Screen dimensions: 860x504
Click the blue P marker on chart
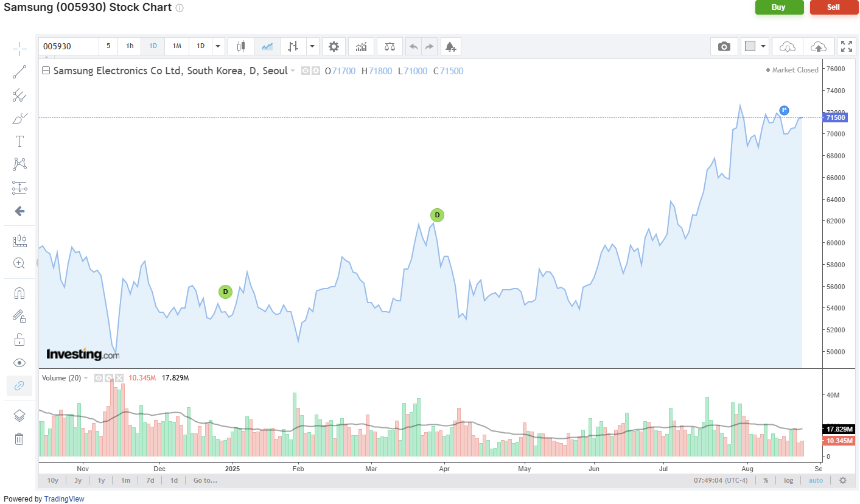784,110
